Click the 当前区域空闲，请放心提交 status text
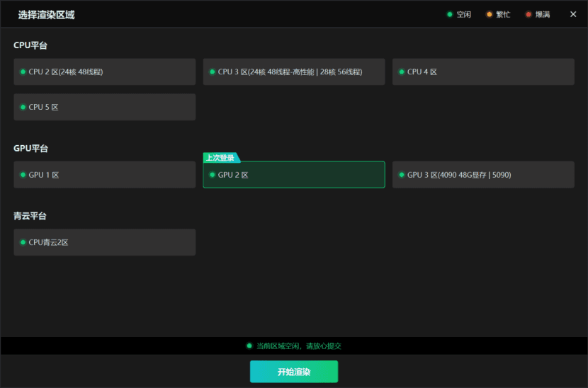This screenshot has height=388, width=588. click(x=299, y=346)
